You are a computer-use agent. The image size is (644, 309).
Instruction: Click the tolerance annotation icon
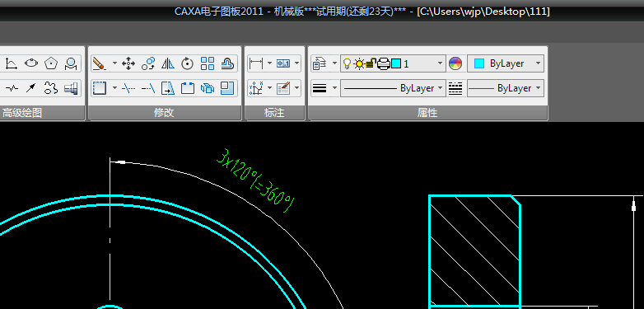click(x=283, y=63)
